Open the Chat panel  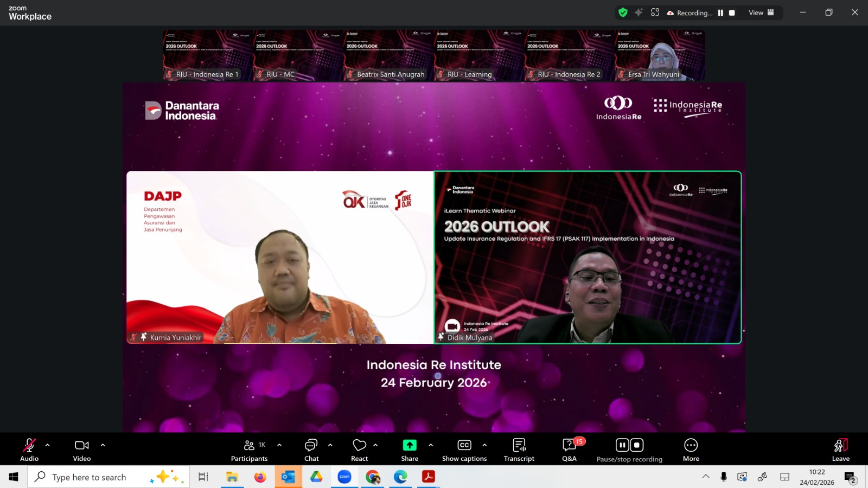tap(311, 450)
